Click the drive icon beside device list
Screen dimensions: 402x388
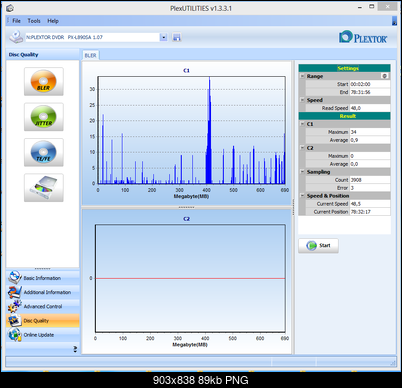(x=16, y=37)
